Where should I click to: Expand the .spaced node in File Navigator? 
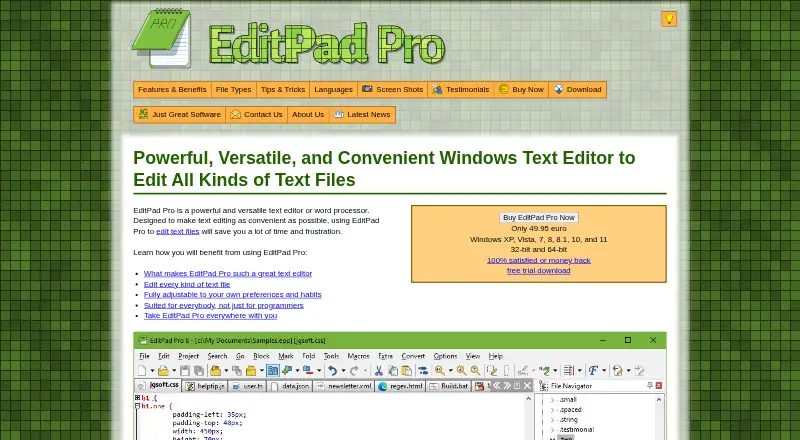point(552,409)
